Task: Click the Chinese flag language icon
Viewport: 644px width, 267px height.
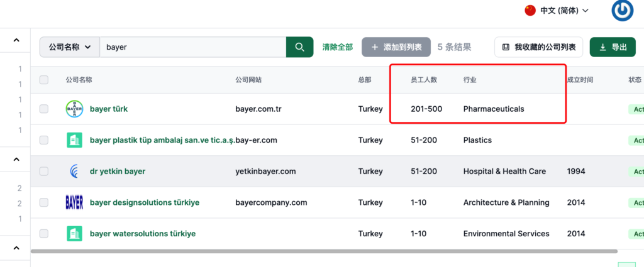Action: coord(530,10)
